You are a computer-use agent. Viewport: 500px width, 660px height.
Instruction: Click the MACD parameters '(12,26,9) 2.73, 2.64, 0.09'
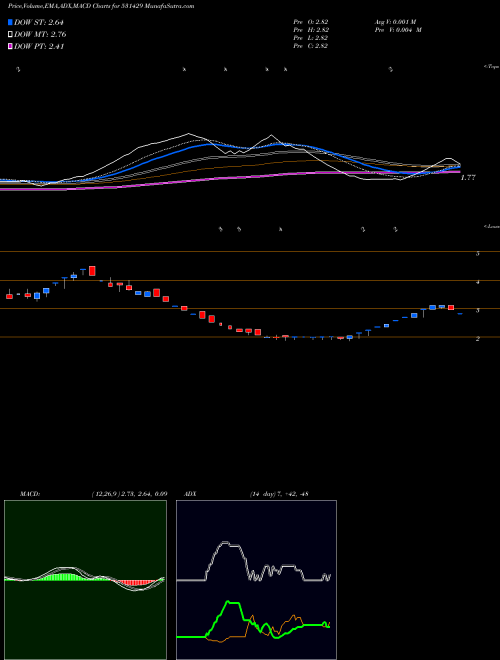129,494
